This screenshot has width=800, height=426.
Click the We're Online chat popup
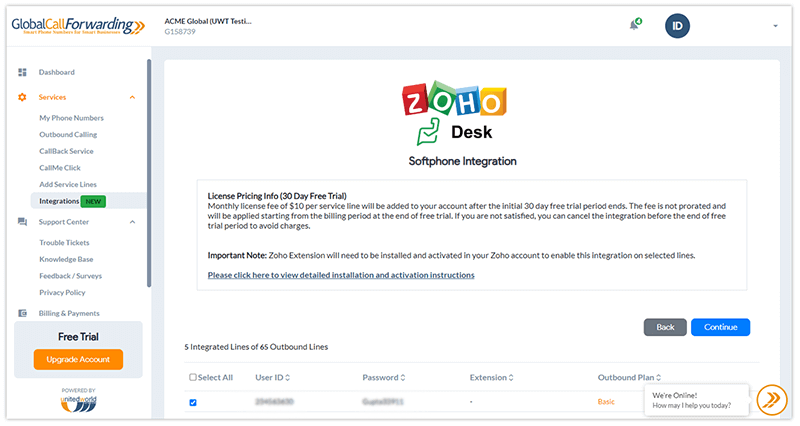(x=696, y=400)
